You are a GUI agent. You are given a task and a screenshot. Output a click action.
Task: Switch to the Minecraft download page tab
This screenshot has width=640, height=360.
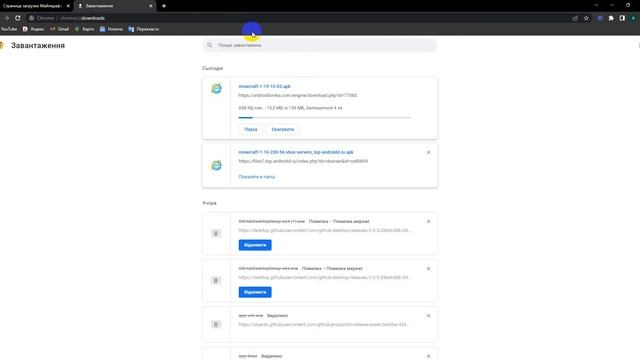[33, 6]
